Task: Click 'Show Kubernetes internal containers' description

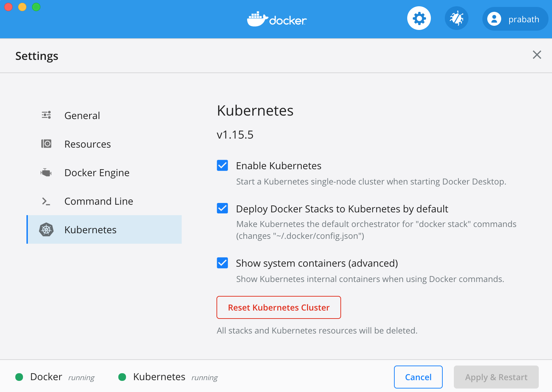Action: point(370,279)
